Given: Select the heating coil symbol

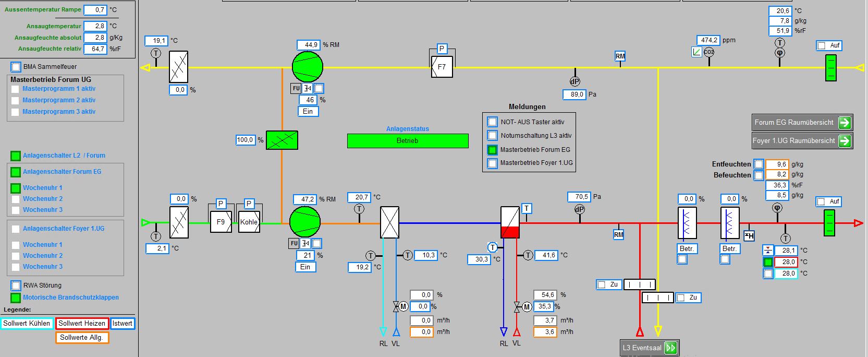Looking at the screenshot, I should pos(510,222).
